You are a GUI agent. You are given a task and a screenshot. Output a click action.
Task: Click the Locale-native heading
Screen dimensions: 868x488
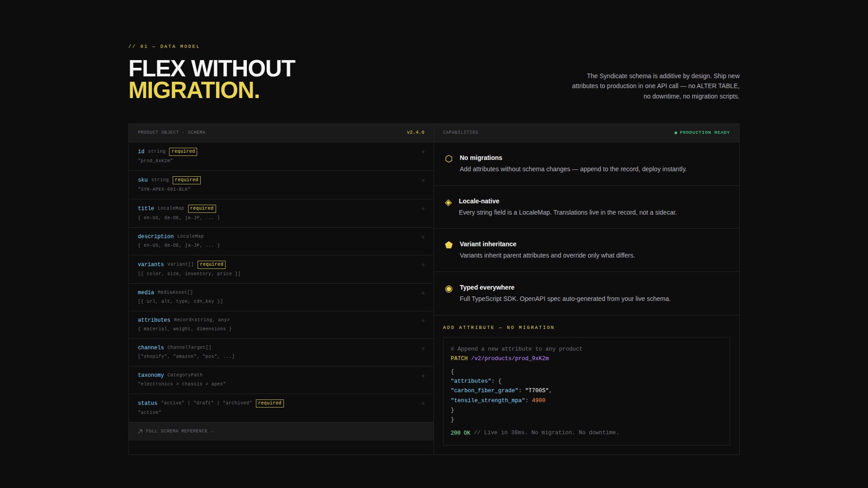pyautogui.click(x=479, y=201)
